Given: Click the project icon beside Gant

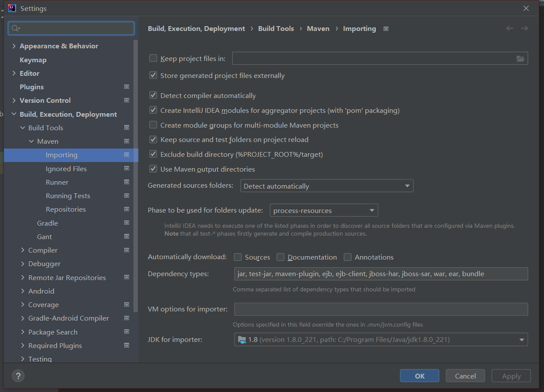Looking at the screenshot, I should [x=126, y=237].
